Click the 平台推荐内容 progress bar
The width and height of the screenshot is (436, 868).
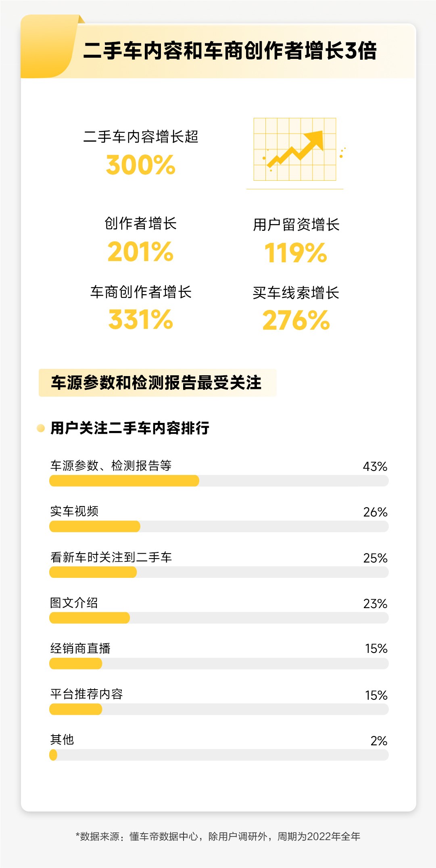coord(219,709)
